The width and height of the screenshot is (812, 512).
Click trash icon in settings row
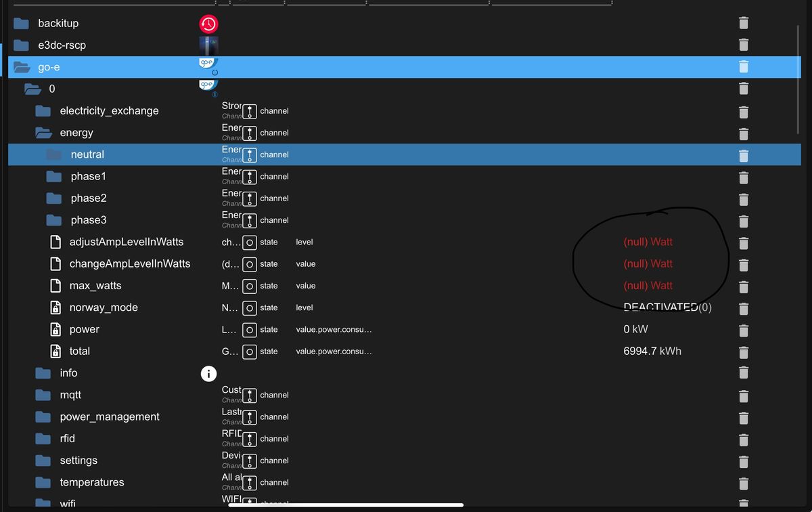[x=743, y=461]
